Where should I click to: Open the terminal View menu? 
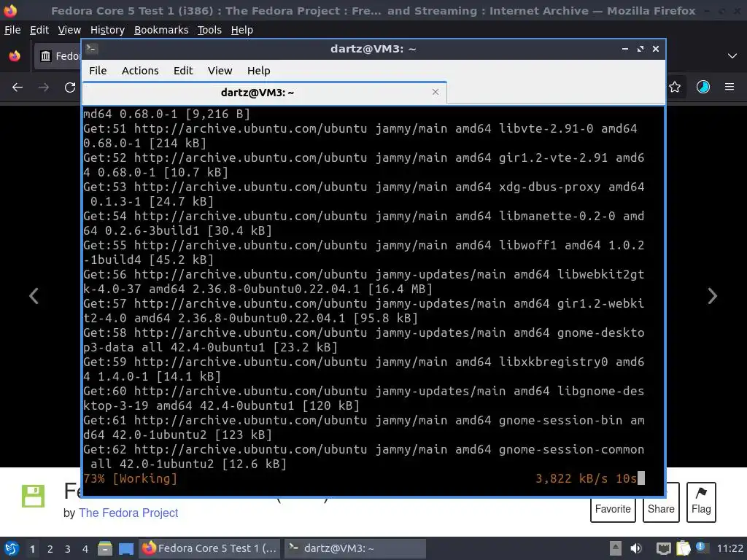(220, 71)
